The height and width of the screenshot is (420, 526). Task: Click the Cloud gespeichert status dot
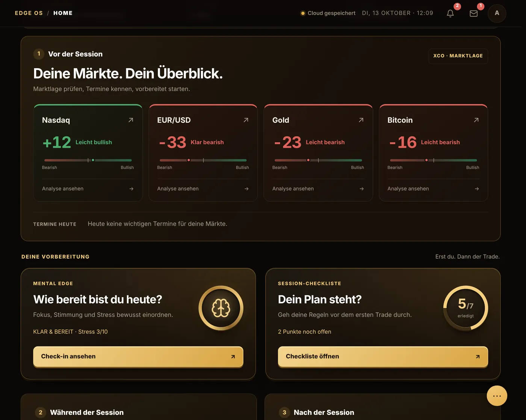tap(302, 13)
